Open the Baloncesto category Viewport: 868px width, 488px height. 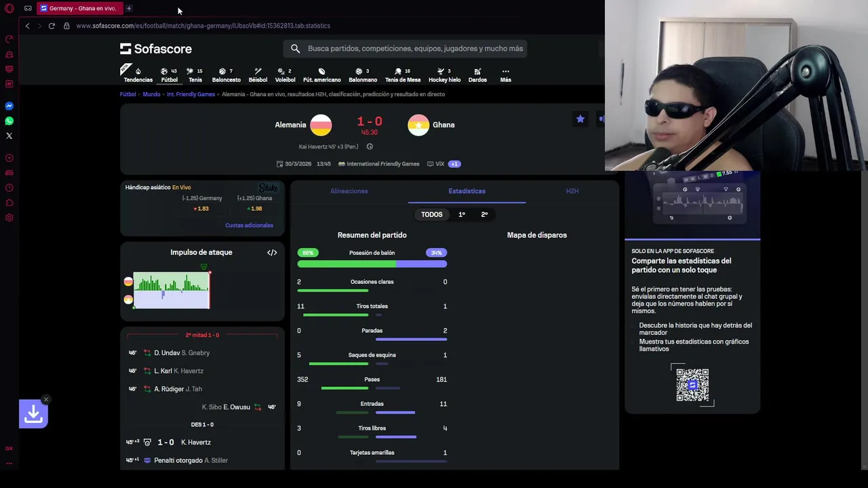(x=226, y=75)
